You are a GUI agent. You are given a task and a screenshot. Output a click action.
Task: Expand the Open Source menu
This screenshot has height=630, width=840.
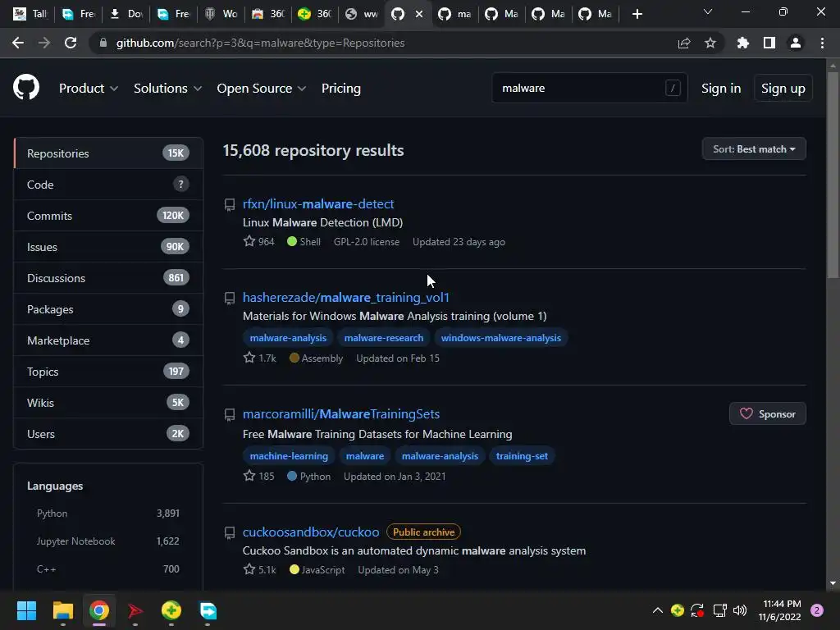[262, 89]
